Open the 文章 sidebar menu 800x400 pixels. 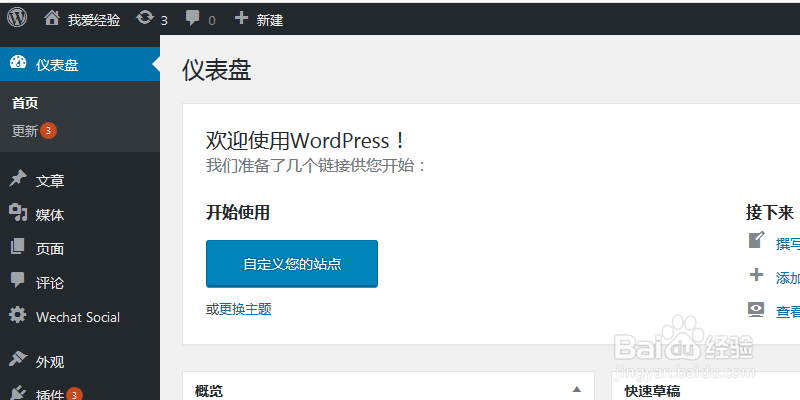pyautogui.click(x=50, y=181)
